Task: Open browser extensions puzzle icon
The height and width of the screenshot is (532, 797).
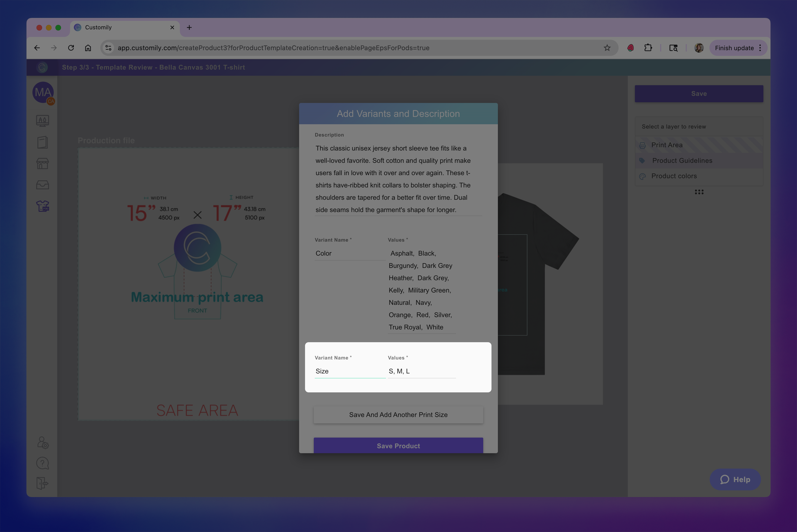Action: (x=648, y=48)
